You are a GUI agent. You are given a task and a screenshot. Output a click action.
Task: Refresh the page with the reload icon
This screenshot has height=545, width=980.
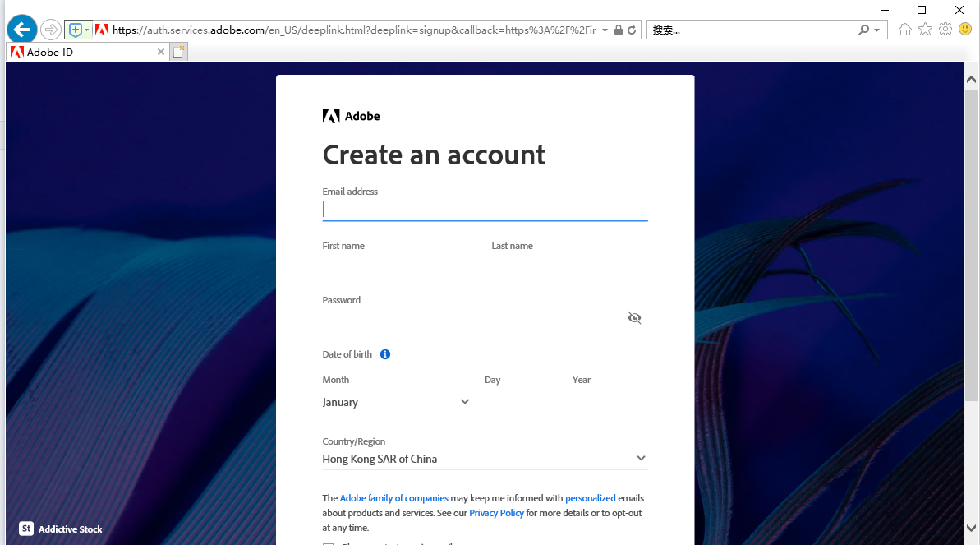coord(632,30)
